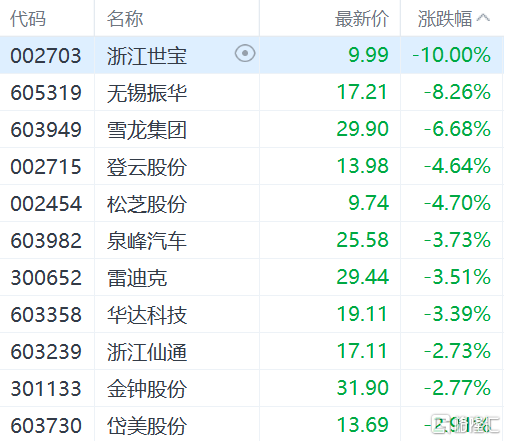Open stock 华达科技

click(x=147, y=314)
